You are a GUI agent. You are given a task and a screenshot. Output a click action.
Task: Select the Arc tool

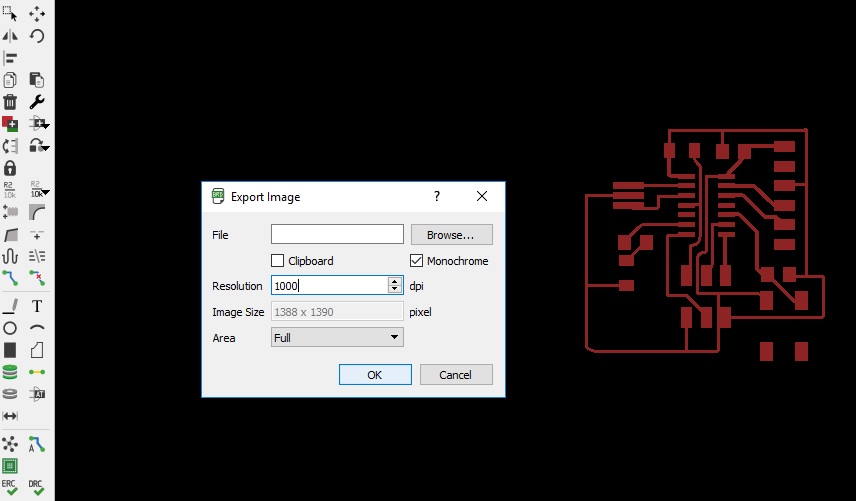click(37, 328)
